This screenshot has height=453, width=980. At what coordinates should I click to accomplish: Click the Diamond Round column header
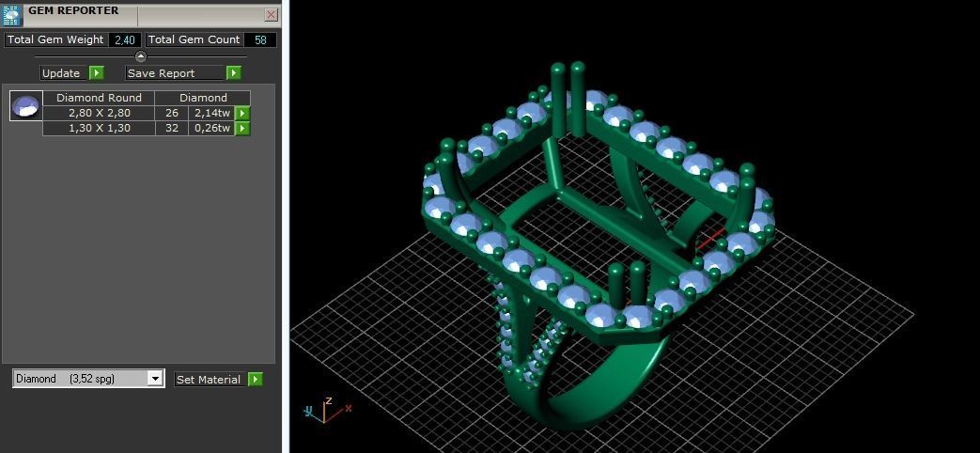click(99, 98)
